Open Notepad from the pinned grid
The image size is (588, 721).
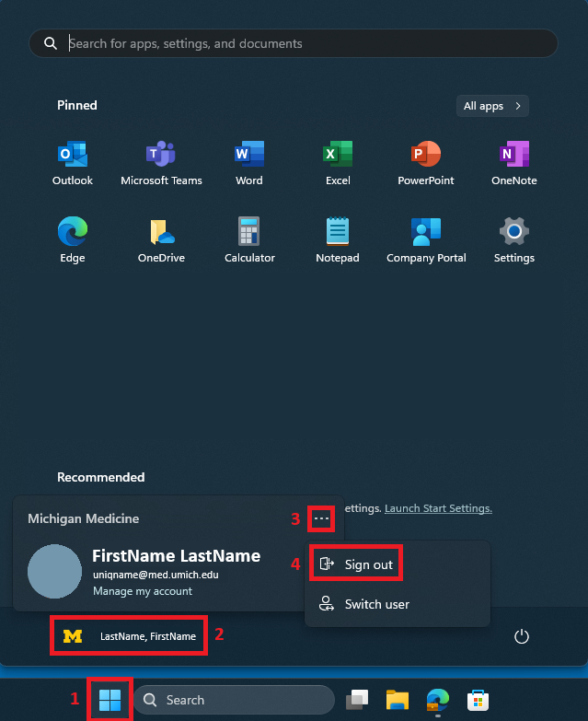(338, 239)
